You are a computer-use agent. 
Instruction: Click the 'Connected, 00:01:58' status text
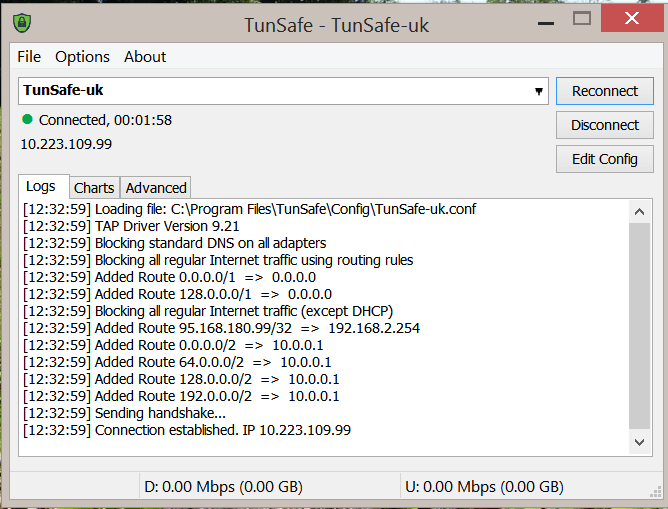105,120
